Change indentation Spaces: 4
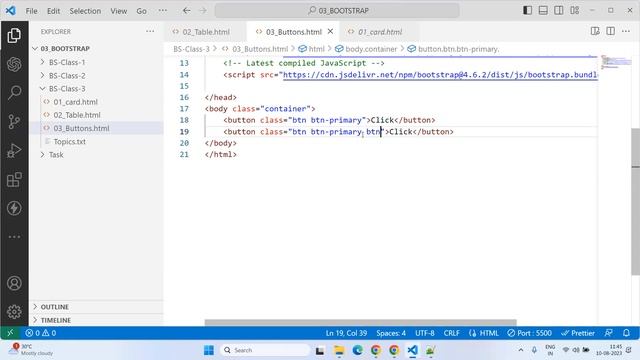This screenshot has height=360, width=640. pyautogui.click(x=391, y=333)
